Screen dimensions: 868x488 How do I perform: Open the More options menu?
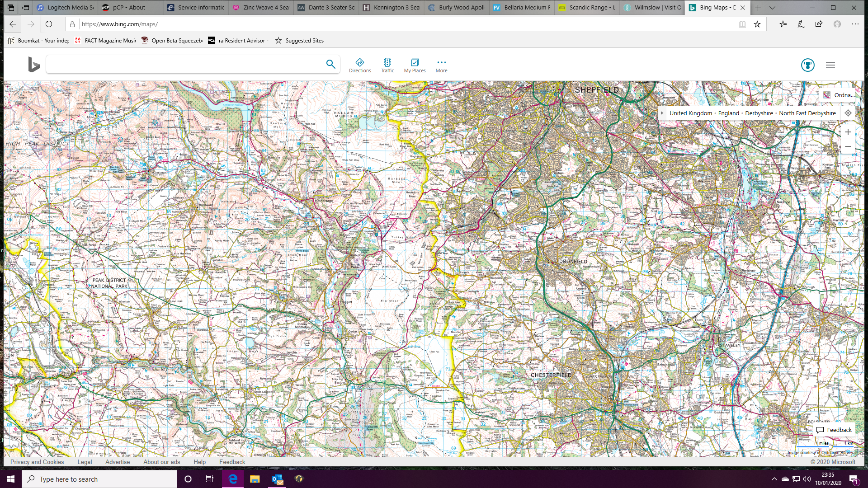(442, 65)
